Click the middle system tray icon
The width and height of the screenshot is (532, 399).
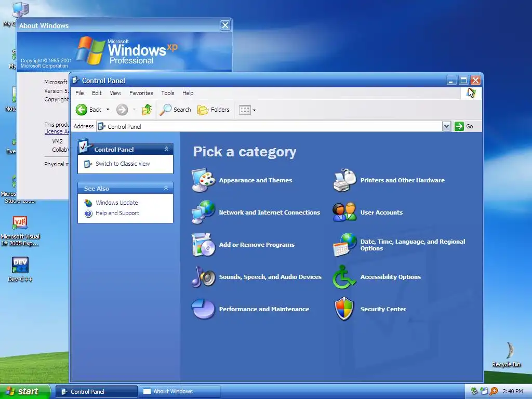(x=484, y=391)
